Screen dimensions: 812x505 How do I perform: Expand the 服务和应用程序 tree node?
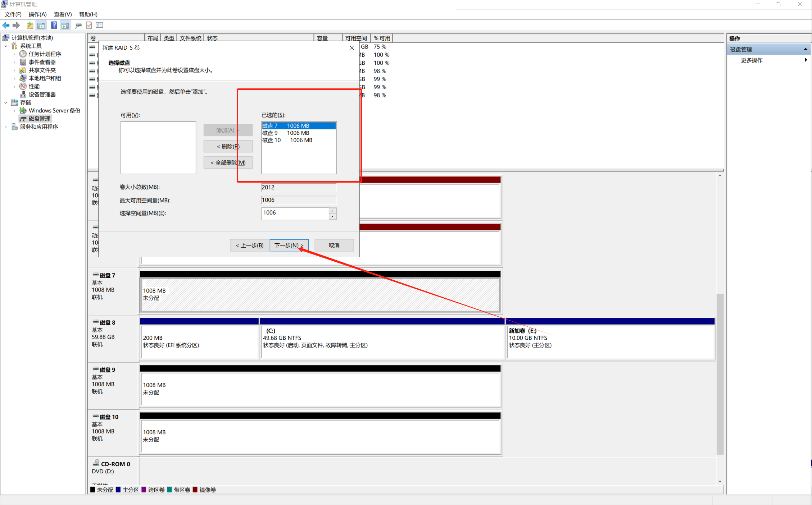click(6, 127)
